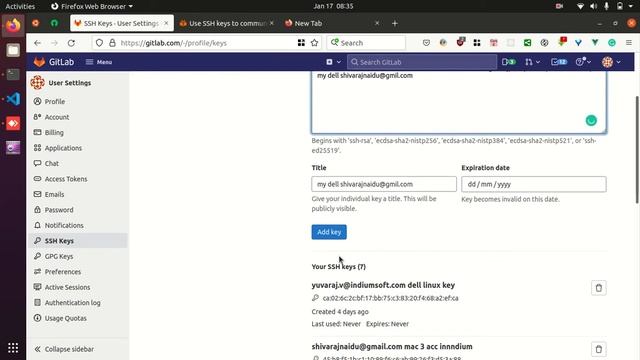
Task: Open the extension grid icon in address bar
Action: click(x=301, y=43)
